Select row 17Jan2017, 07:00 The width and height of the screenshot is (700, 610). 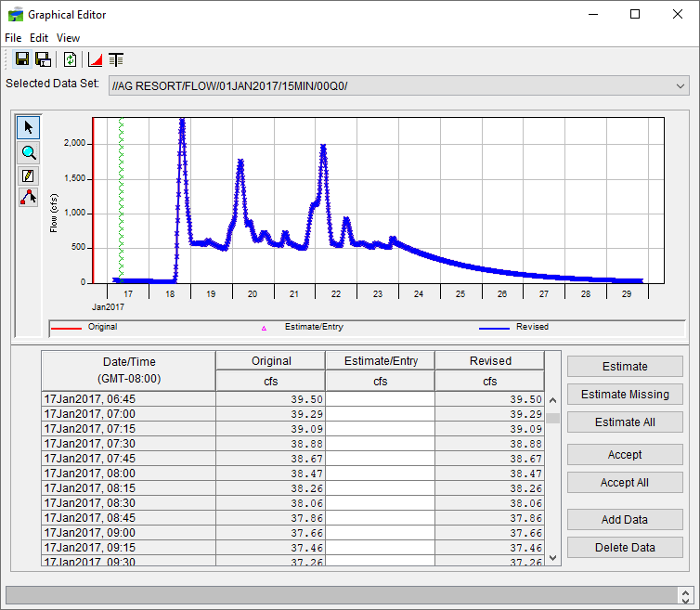(292, 413)
